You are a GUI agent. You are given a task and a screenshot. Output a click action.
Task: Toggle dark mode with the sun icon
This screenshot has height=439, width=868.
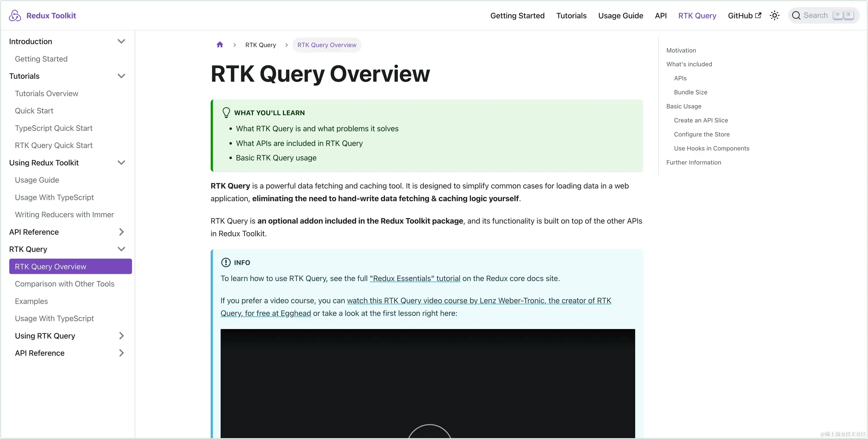[775, 16]
